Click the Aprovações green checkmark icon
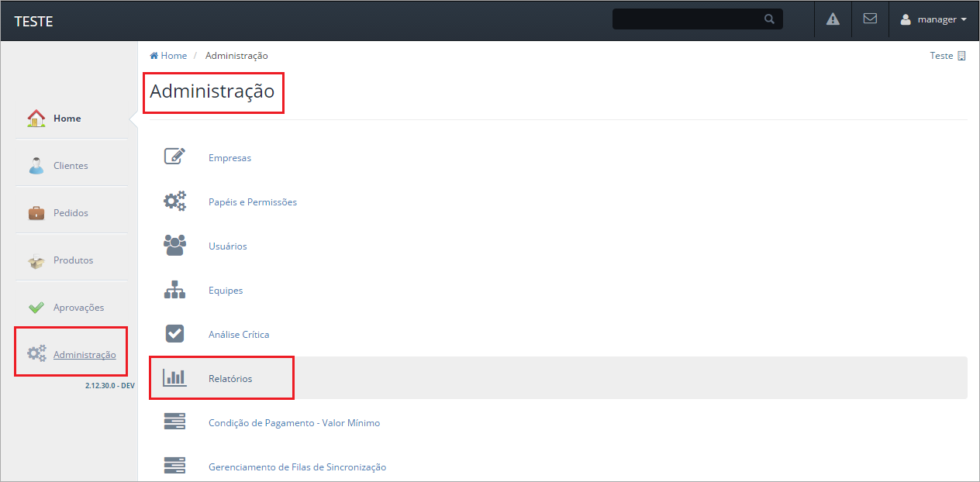980x482 pixels. [36, 308]
